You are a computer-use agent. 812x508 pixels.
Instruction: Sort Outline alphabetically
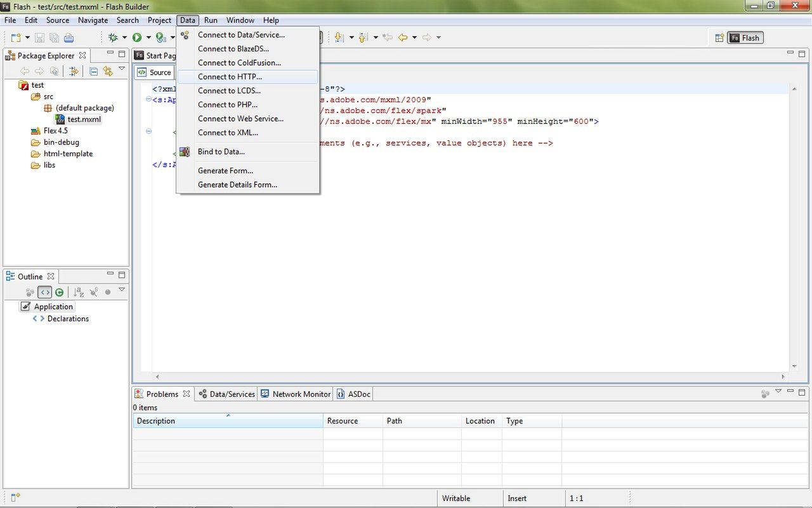pos(79,292)
